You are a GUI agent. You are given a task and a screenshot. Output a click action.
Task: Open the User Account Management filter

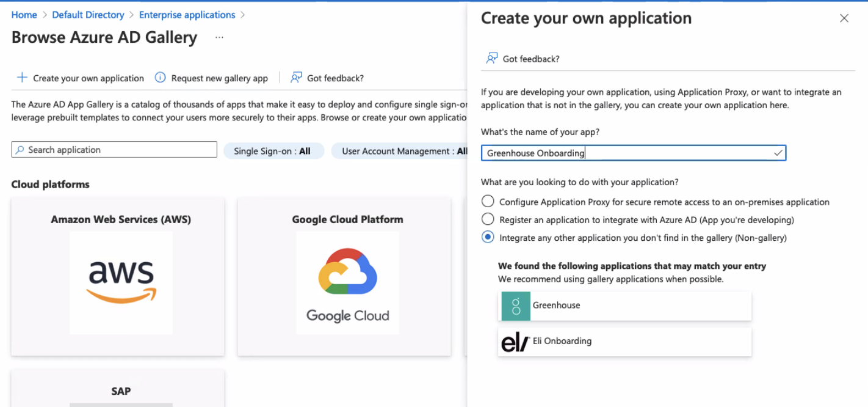[400, 151]
